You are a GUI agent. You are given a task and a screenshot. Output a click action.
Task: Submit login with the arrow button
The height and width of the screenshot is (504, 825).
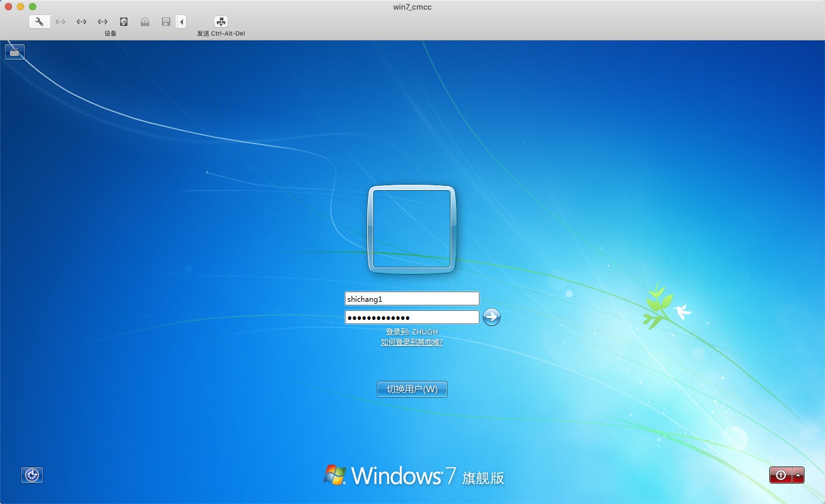492,317
